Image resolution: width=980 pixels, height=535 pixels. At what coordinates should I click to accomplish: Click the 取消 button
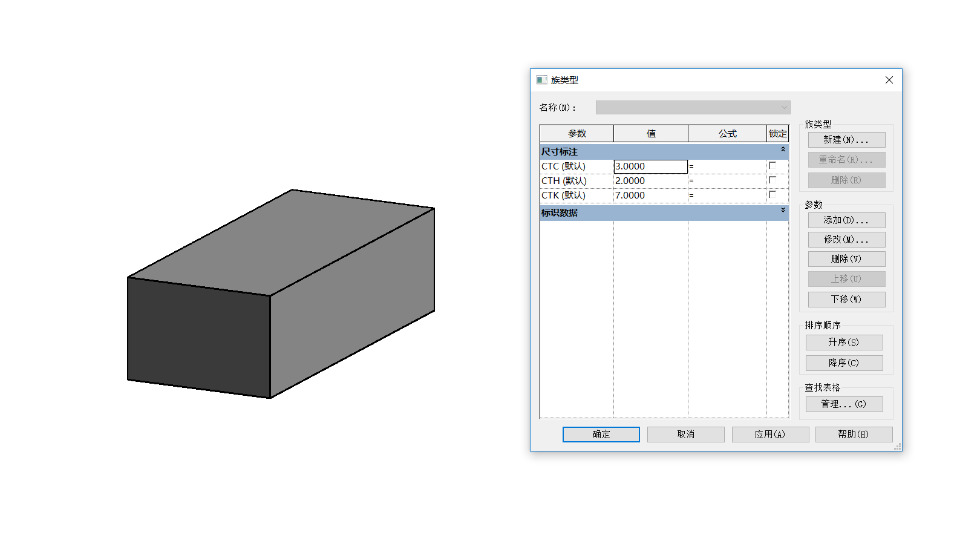click(x=685, y=435)
